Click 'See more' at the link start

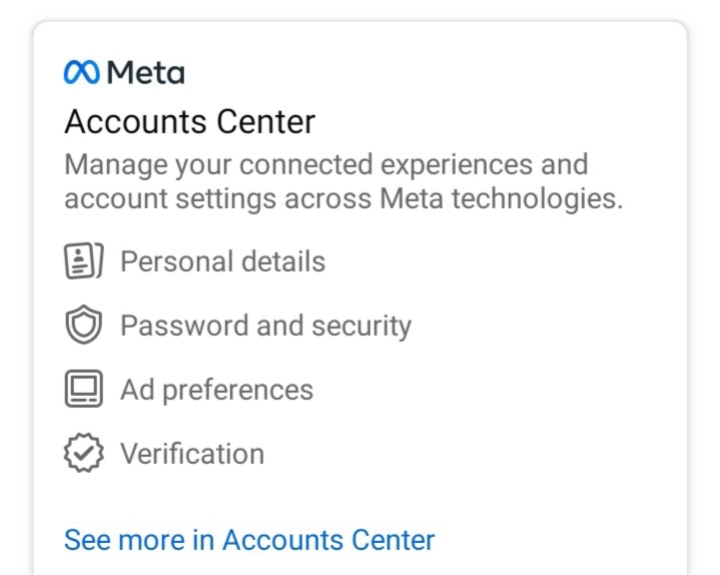click(x=124, y=540)
